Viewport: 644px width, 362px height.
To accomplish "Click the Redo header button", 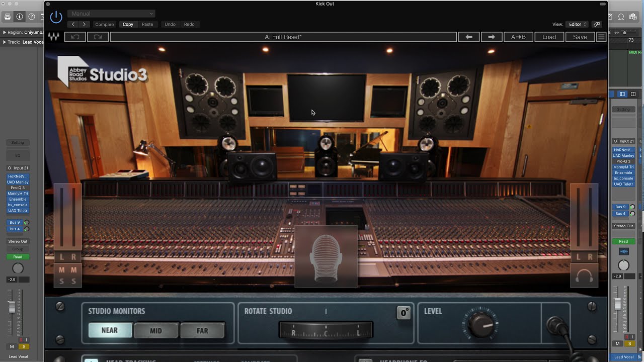I will pyautogui.click(x=189, y=24).
